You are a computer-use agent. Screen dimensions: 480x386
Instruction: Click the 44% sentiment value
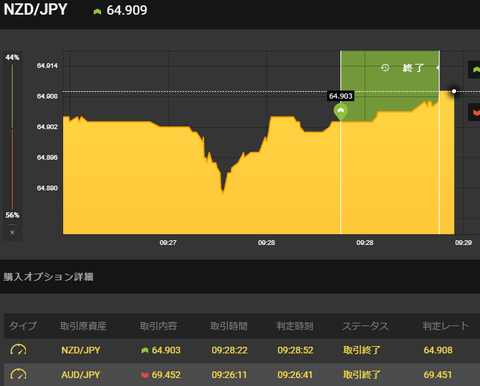(12, 57)
